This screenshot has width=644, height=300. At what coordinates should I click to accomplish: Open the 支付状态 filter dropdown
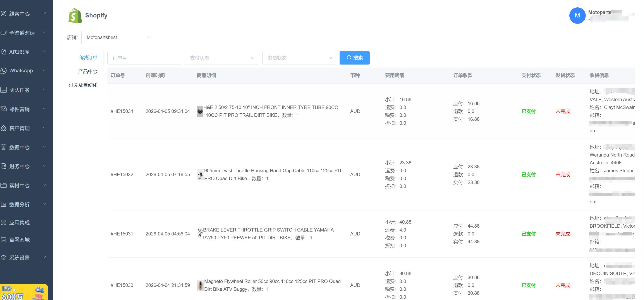(222, 58)
